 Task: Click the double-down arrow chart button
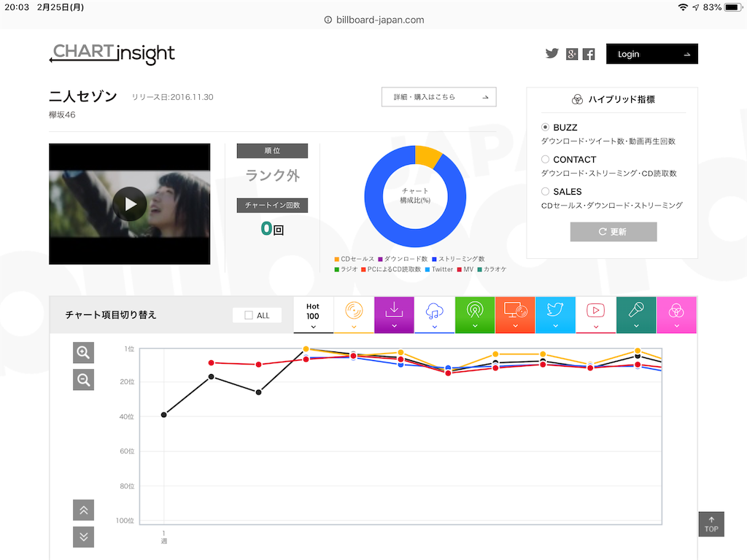(x=83, y=537)
